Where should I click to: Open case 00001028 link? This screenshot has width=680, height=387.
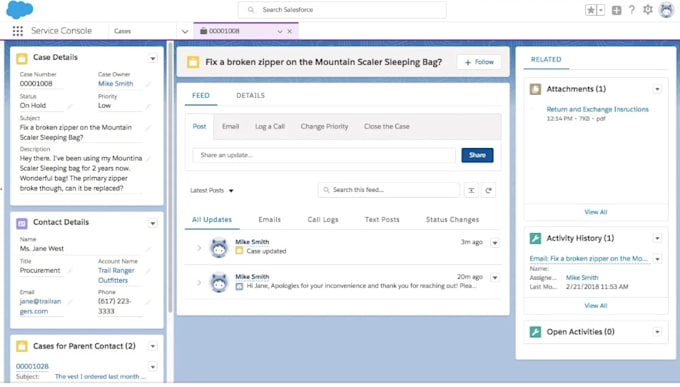pos(32,366)
